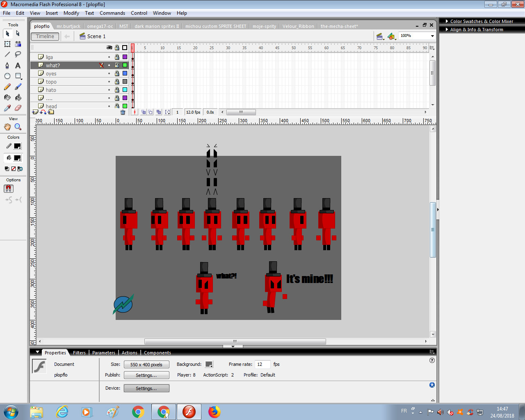Click the Publish Settings button
Screen dimensions: 525x420
(x=146, y=375)
